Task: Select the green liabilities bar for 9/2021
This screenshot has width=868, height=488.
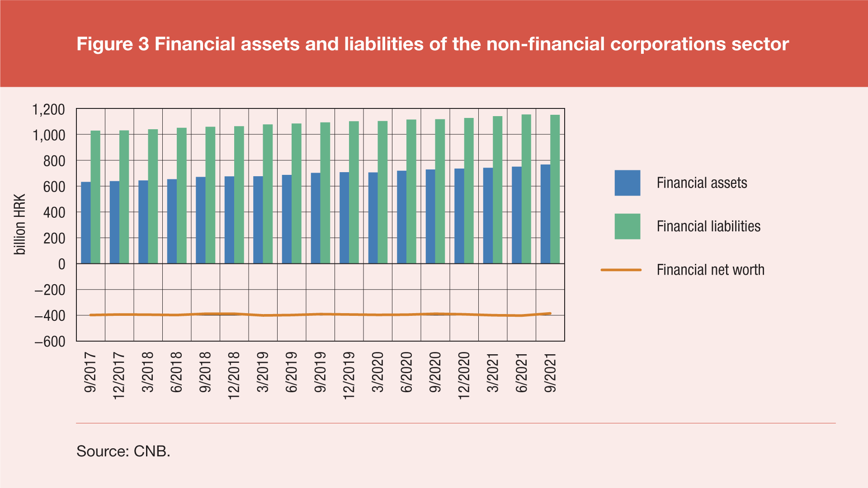Action: (x=555, y=189)
